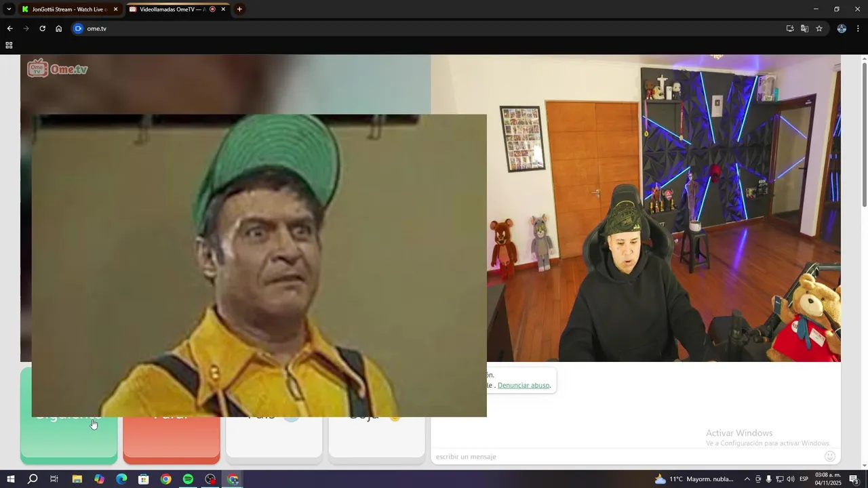
Task: Open Task View on the taskbar
Action: pos(54,479)
